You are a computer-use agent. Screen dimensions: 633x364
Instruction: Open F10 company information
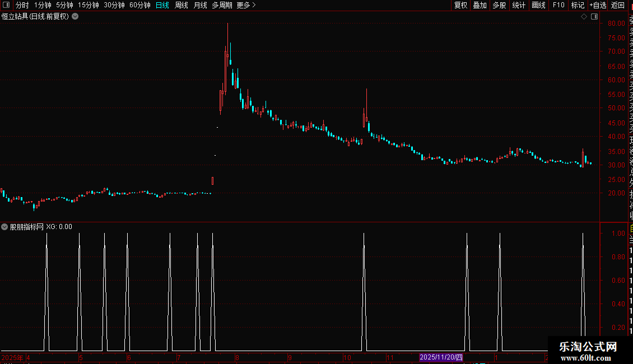(558, 5)
